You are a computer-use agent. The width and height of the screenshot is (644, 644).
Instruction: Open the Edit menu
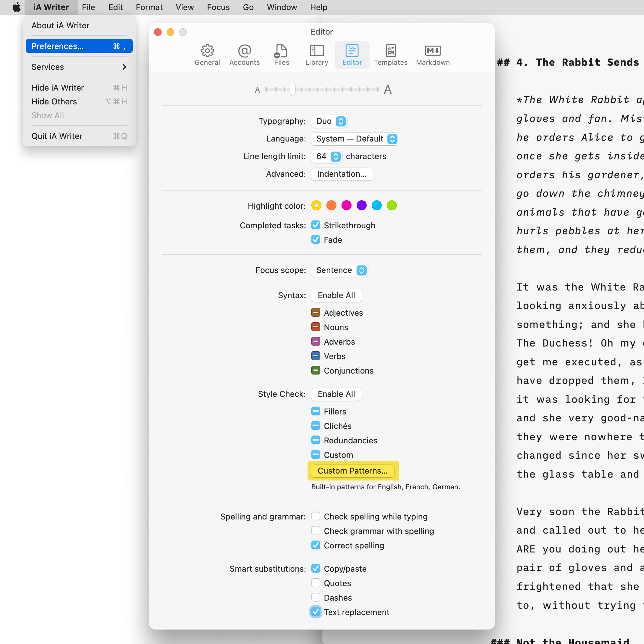point(115,7)
